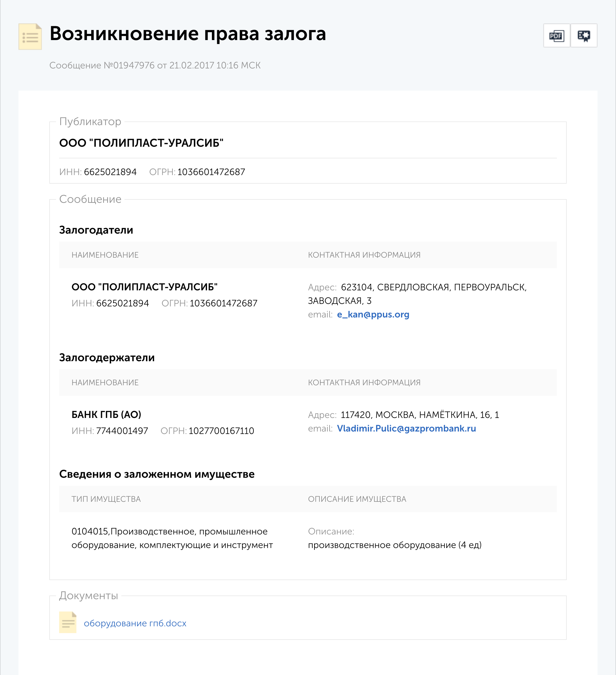Click the Сообщение section label
Image resolution: width=616 pixels, height=675 pixels.
(x=90, y=199)
